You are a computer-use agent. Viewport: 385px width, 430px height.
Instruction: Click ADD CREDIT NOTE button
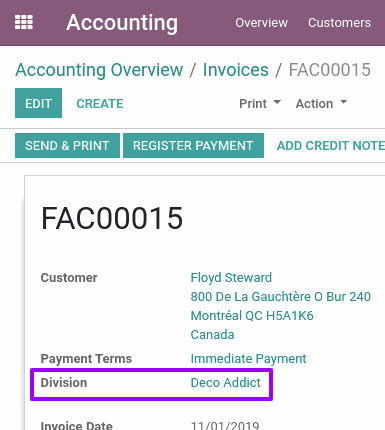tap(331, 146)
